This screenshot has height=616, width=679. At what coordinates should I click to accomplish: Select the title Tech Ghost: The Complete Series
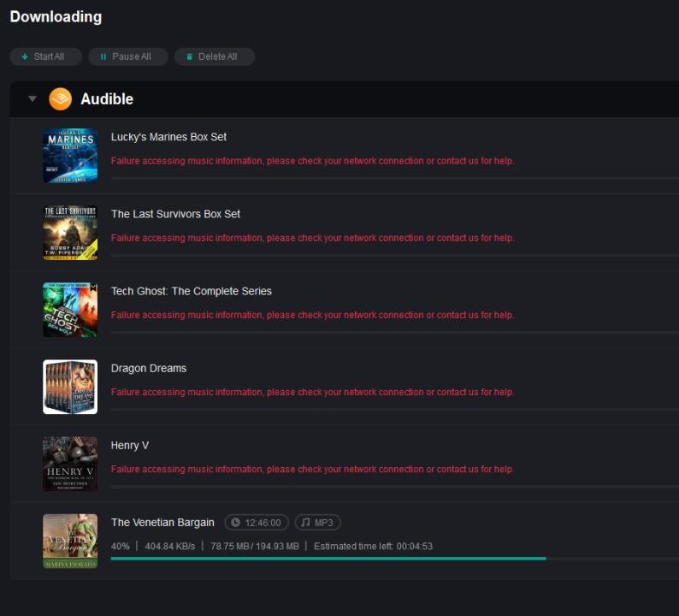pyautogui.click(x=192, y=291)
